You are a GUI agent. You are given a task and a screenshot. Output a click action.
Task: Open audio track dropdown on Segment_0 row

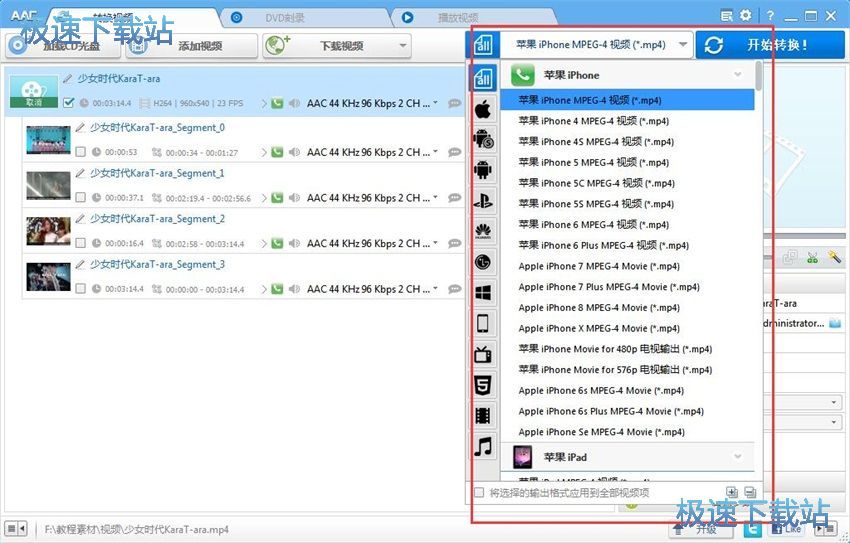435,152
